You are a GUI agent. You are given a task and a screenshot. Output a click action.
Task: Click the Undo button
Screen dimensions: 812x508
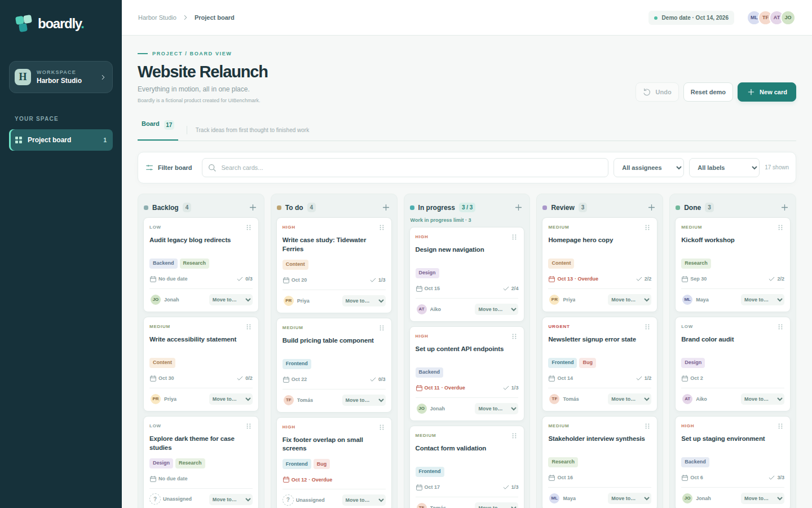657,92
